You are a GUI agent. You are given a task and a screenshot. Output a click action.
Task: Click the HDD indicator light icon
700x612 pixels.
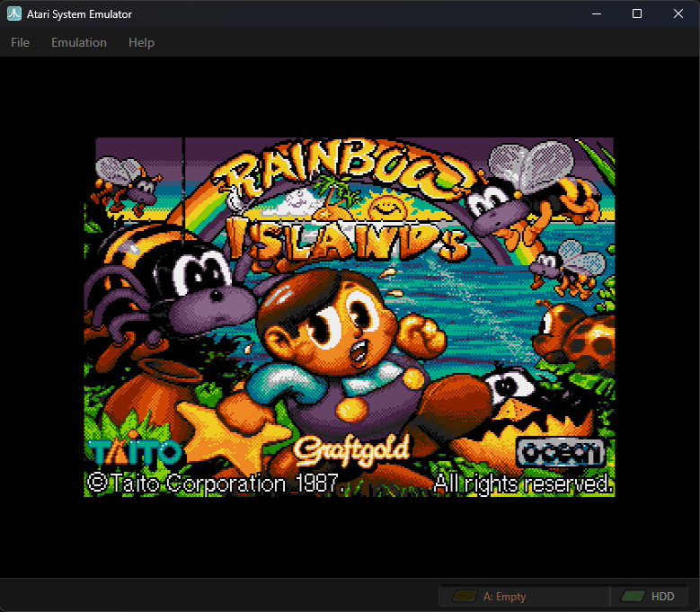coord(633,597)
